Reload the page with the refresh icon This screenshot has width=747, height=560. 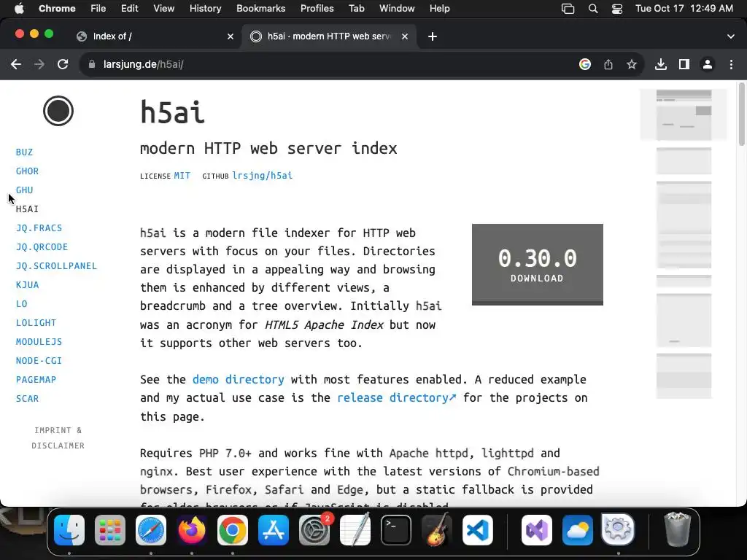coord(63,64)
